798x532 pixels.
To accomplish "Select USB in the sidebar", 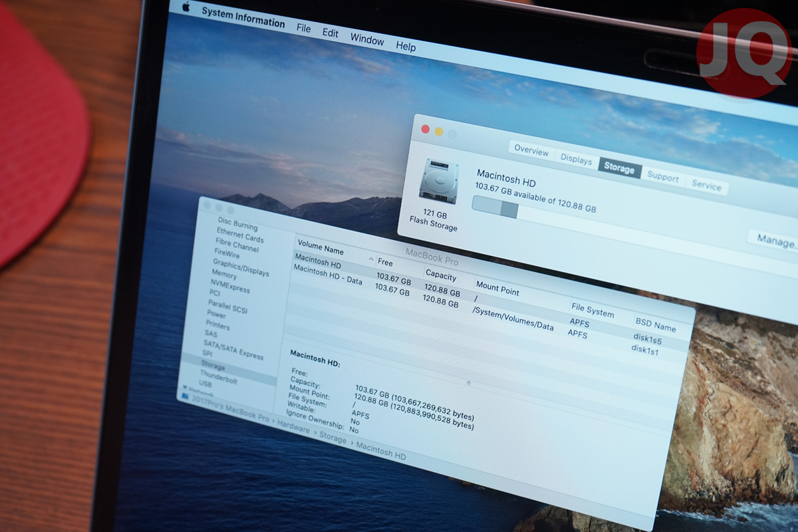I will tap(205, 384).
